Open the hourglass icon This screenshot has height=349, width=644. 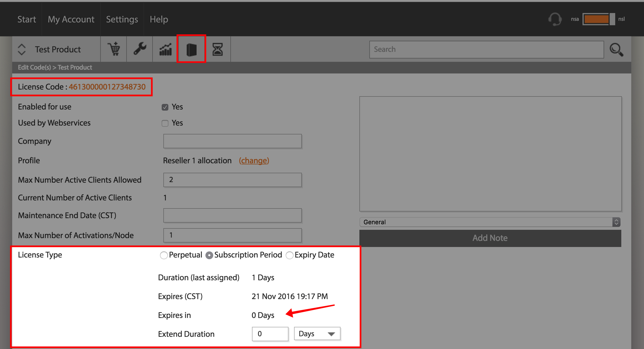[x=218, y=49]
